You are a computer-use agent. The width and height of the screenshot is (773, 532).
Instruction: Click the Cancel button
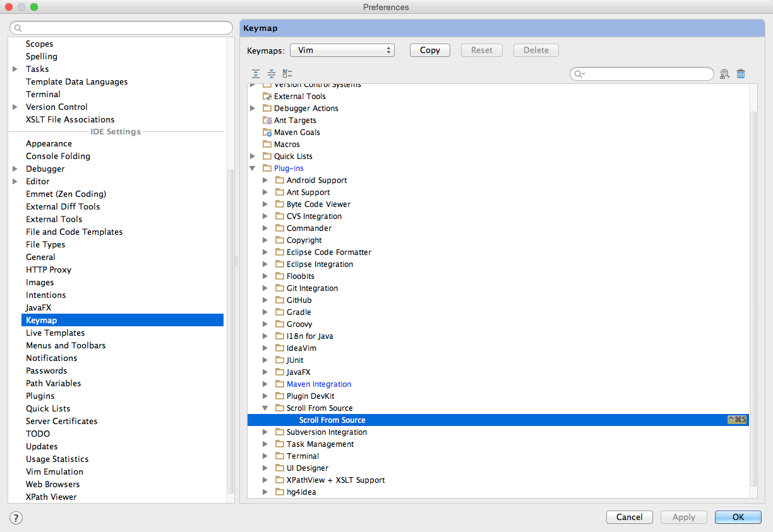coord(629,517)
